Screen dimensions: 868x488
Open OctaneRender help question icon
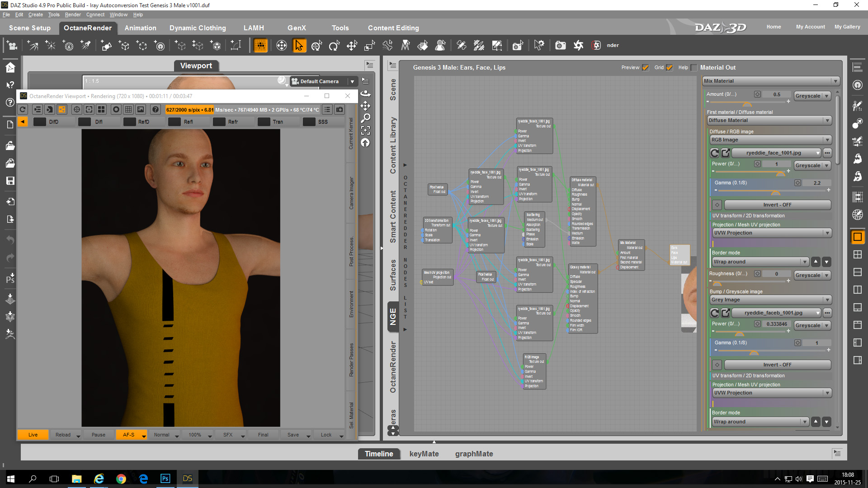click(x=156, y=109)
